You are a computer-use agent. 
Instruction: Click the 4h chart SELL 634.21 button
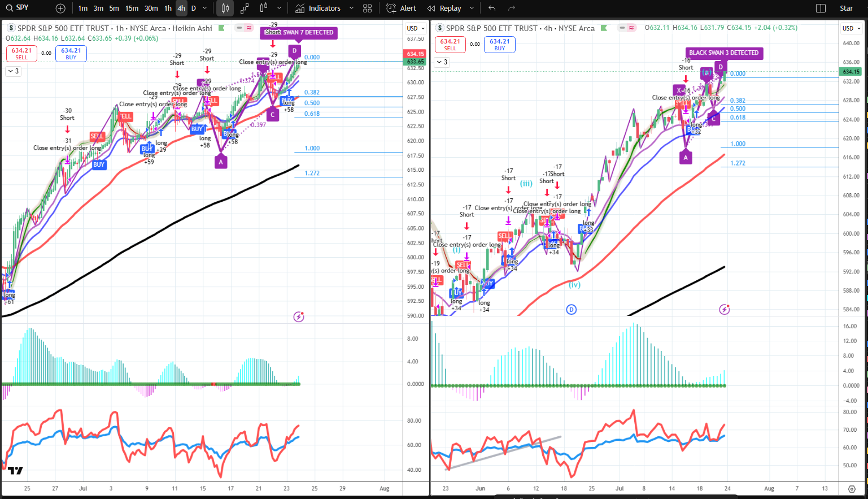[450, 45]
